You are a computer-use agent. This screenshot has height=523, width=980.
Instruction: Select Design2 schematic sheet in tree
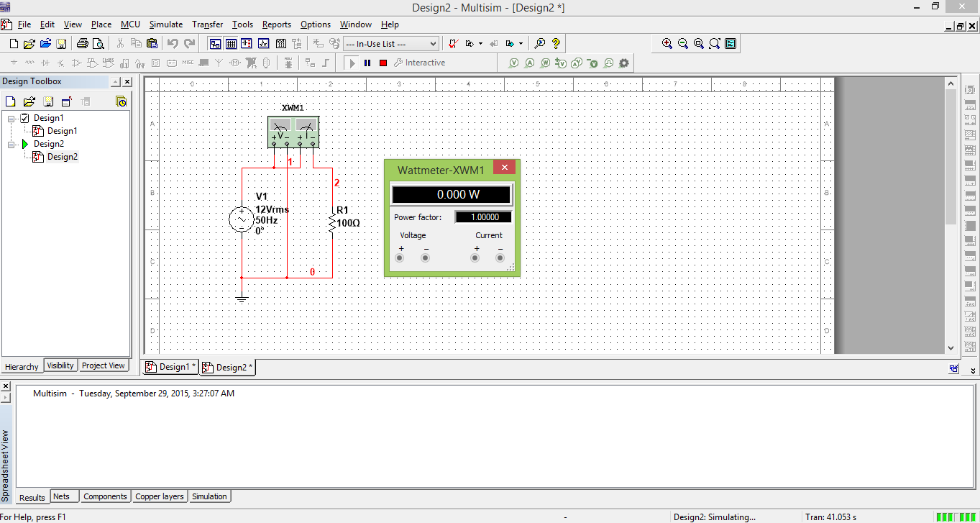click(x=63, y=157)
